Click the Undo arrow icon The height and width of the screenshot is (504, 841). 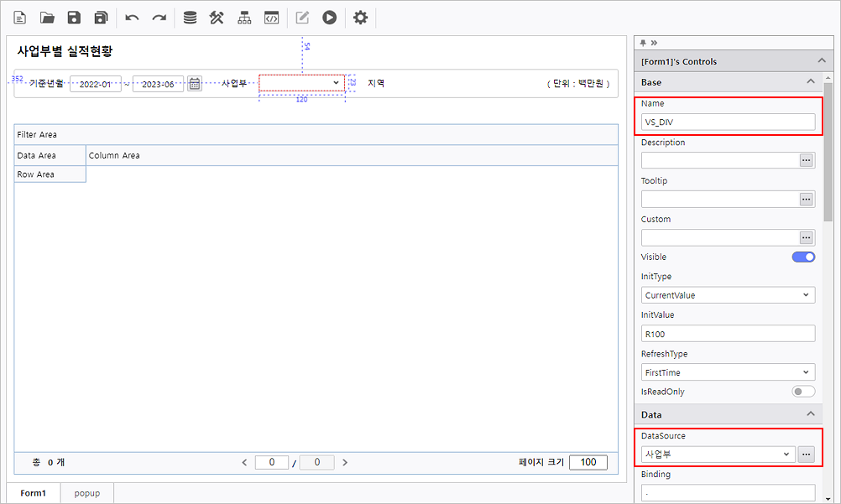click(x=132, y=18)
